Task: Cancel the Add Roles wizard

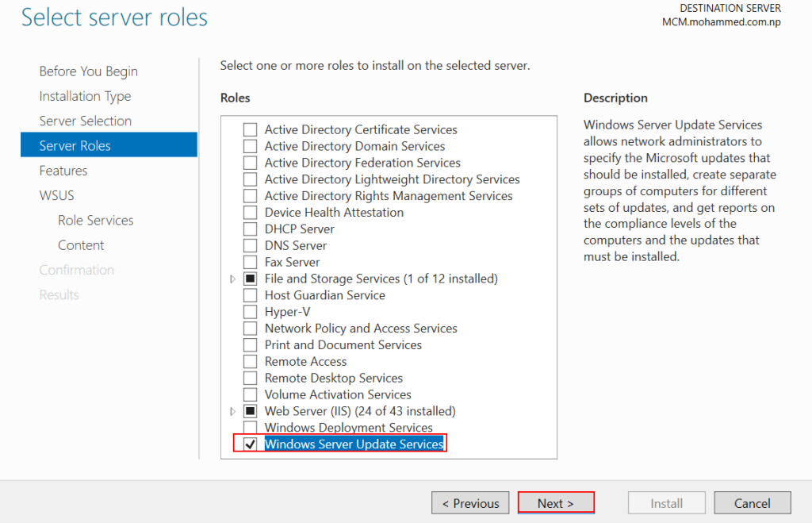Action: (x=752, y=503)
